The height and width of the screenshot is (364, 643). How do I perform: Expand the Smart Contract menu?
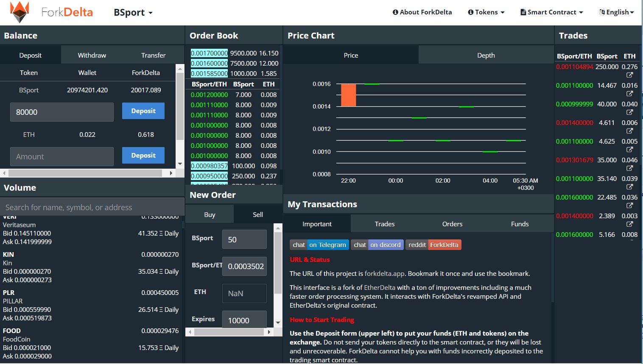(551, 12)
